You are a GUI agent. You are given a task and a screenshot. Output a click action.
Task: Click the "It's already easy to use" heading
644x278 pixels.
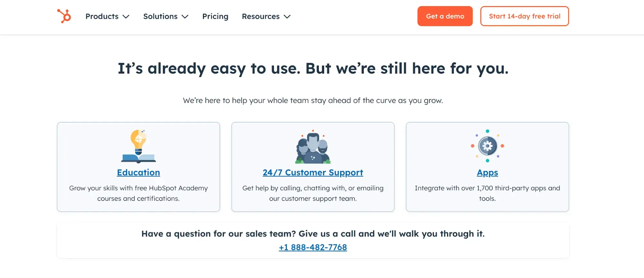pos(313,68)
